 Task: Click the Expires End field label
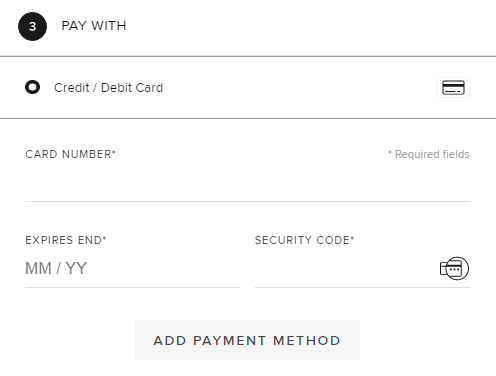click(66, 240)
